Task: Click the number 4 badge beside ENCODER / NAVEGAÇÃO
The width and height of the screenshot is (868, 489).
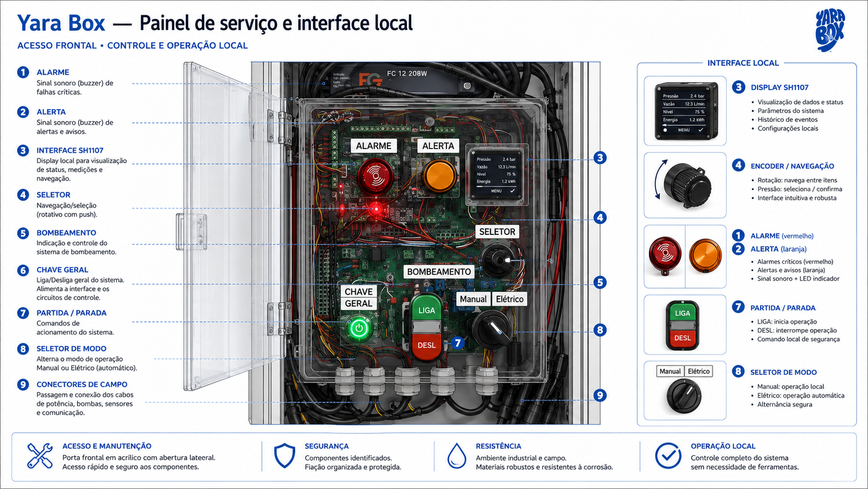Action: pos(738,165)
